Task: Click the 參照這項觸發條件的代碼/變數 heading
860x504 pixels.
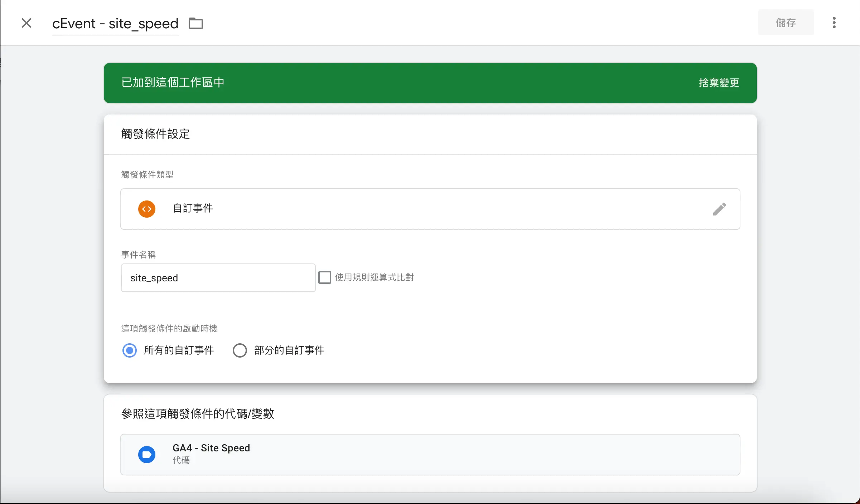Action: tap(198, 414)
